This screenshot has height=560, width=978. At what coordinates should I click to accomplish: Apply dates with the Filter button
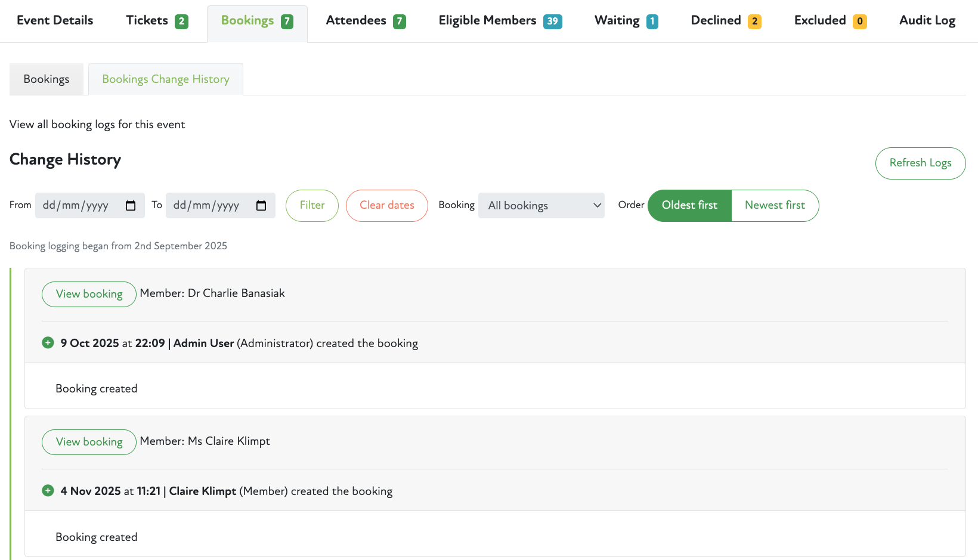(312, 205)
